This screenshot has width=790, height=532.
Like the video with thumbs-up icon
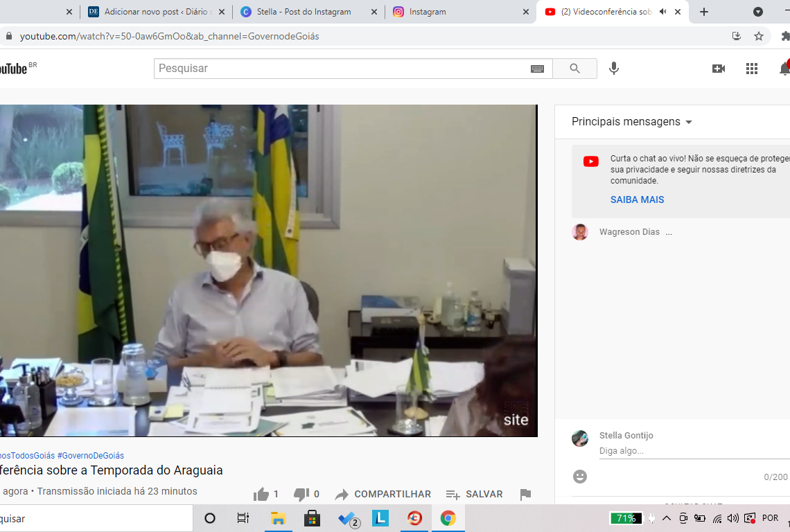click(x=261, y=494)
